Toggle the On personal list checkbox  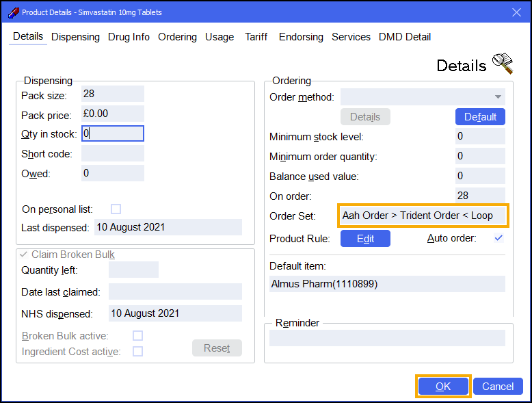(x=116, y=209)
